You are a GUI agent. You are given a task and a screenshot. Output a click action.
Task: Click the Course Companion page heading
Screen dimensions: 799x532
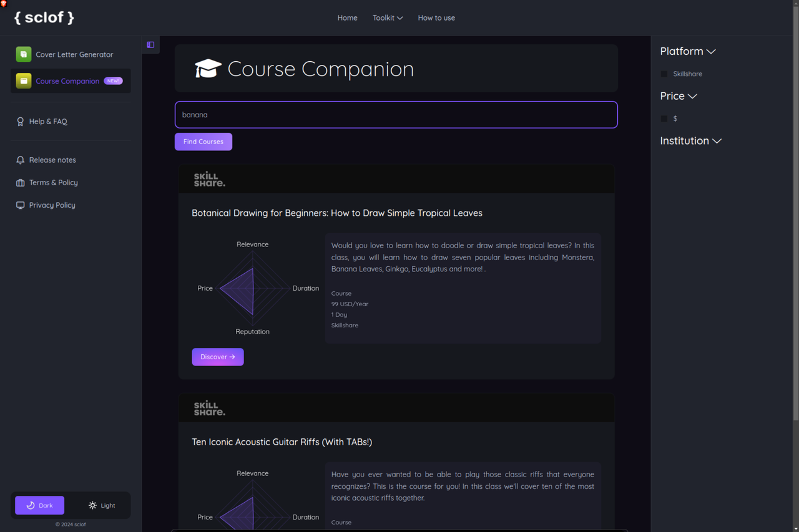coord(320,69)
